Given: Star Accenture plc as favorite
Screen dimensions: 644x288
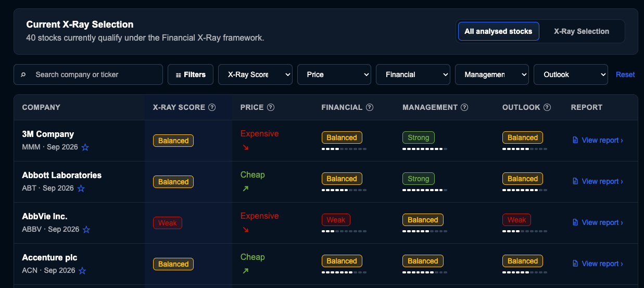Looking at the screenshot, I should tap(82, 271).
